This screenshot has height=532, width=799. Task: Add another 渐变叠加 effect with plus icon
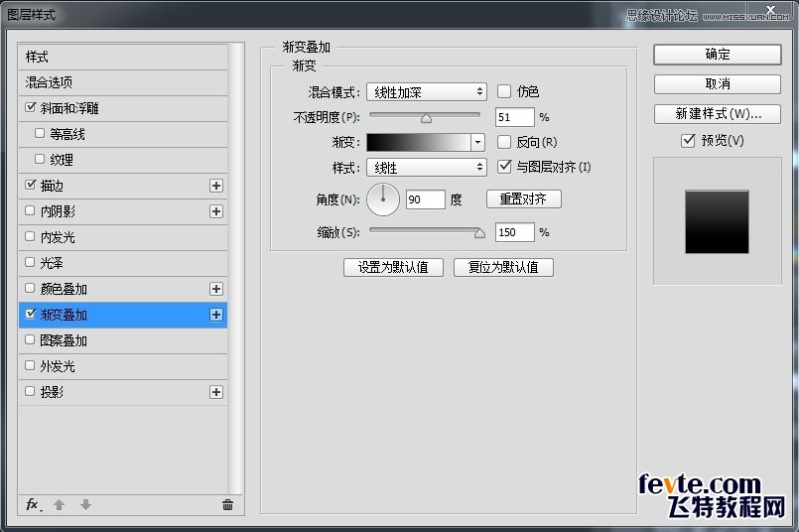216,315
